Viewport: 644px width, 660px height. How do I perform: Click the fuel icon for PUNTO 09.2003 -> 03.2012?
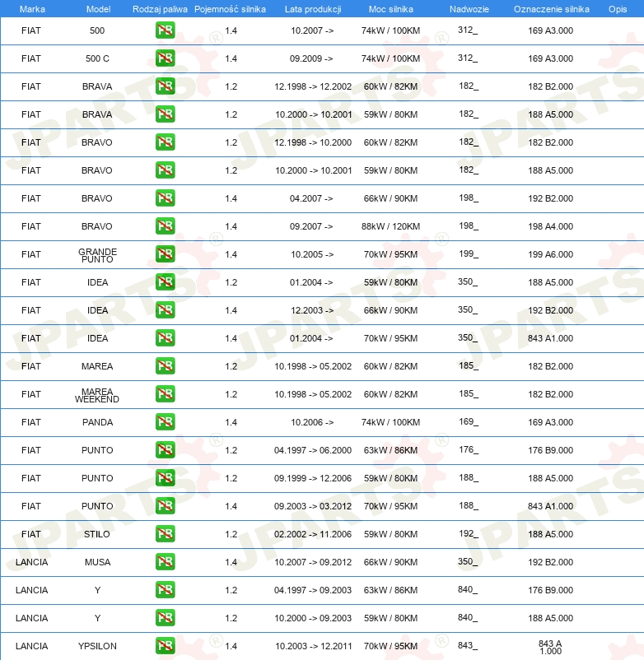tap(165, 506)
